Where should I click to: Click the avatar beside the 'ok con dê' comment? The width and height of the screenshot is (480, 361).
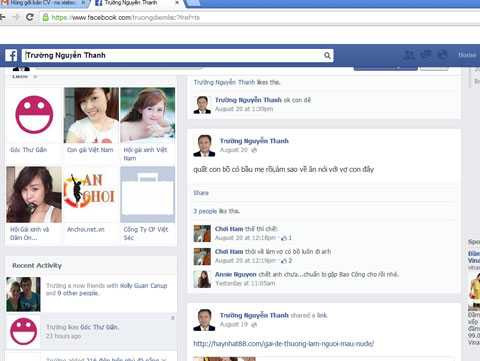[202, 105]
